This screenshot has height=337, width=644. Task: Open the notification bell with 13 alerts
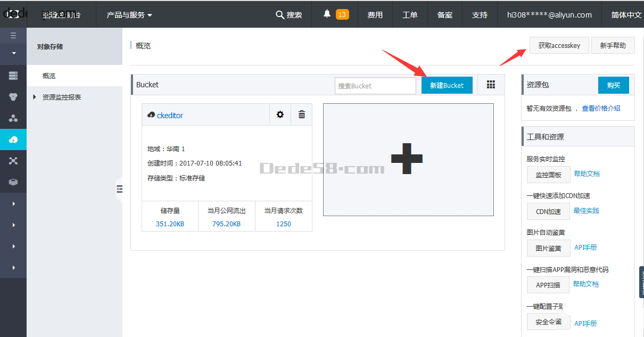327,14
